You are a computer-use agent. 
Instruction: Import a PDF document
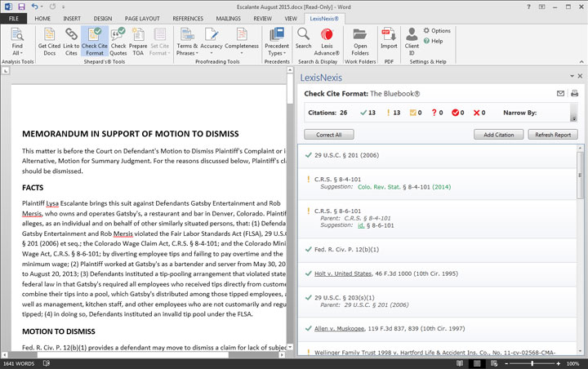point(389,38)
